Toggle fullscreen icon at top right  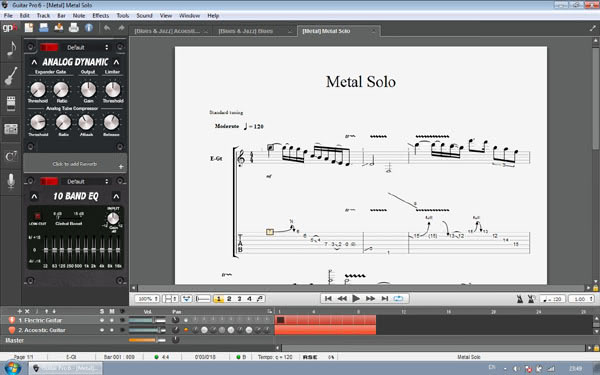tap(593, 28)
